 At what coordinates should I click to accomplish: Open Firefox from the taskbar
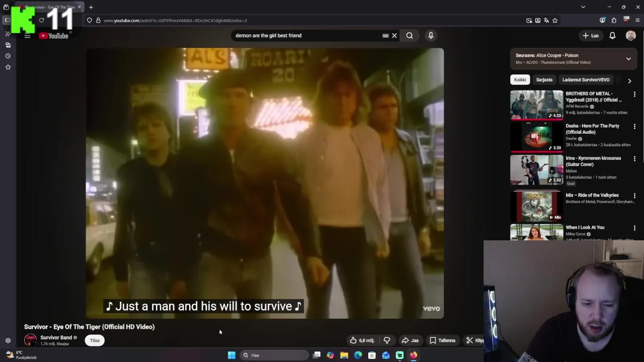[x=413, y=355]
